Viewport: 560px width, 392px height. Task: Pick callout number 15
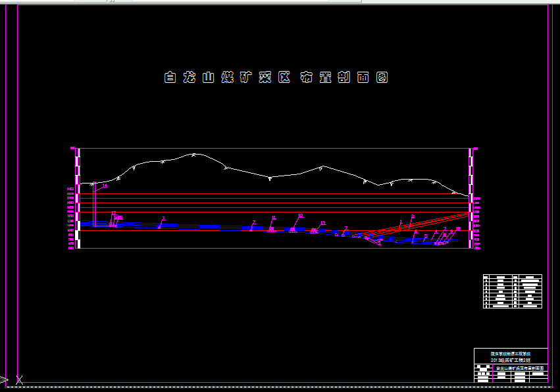120,218
